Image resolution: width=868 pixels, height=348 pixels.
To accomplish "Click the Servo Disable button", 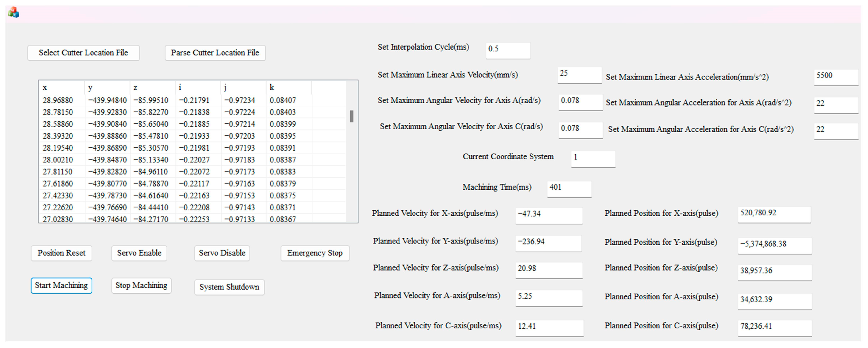I will (222, 253).
